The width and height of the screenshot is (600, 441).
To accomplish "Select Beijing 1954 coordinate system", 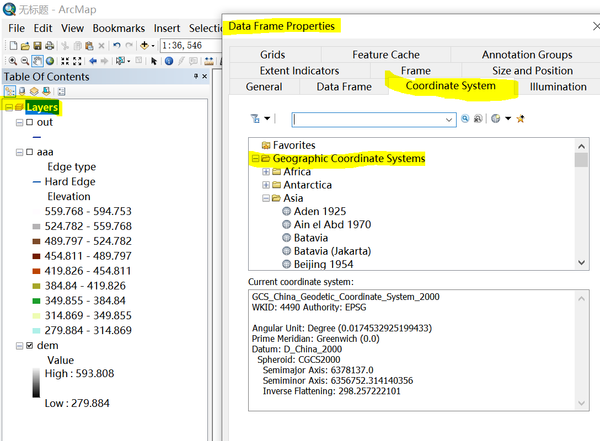I will click(x=324, y=264).
